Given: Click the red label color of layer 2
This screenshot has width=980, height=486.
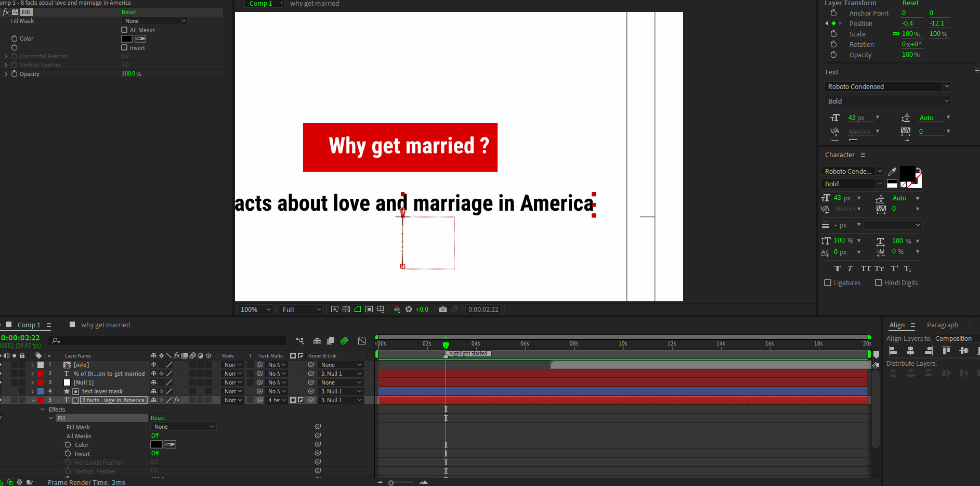Looking at the screenshot, I should coord(41,374).
